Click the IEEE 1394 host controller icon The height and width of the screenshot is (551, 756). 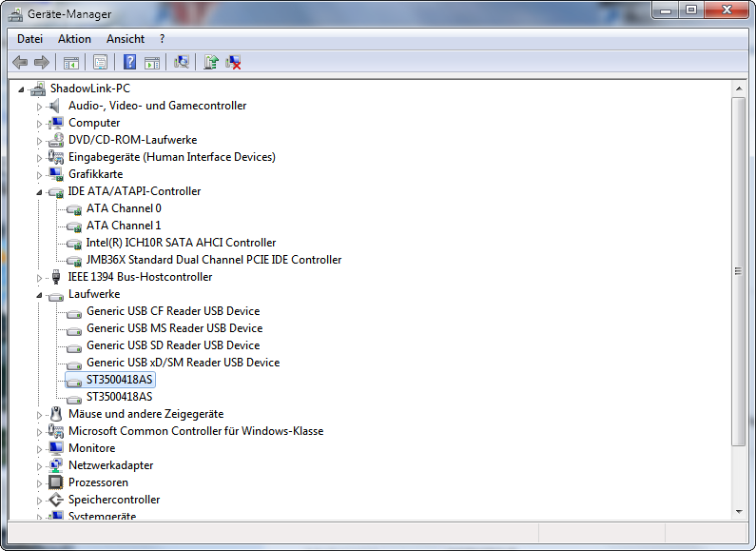(x=56, y=277)
